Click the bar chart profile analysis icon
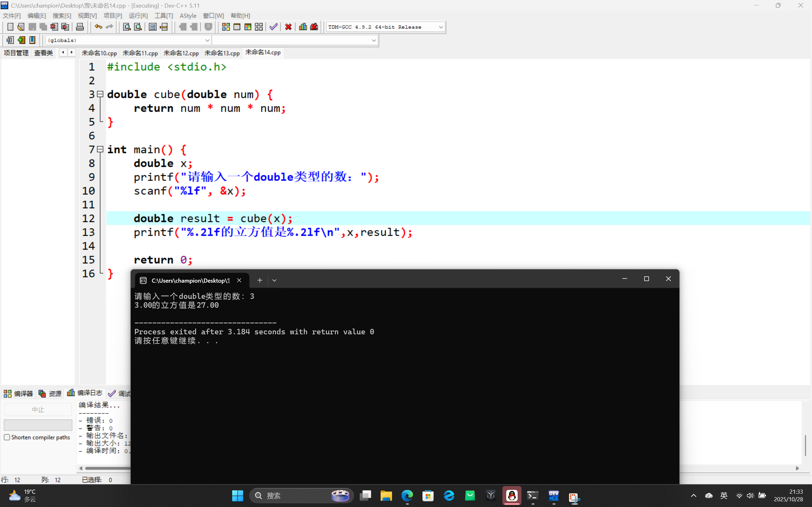 pyautogui.click(x=303, y=27)
